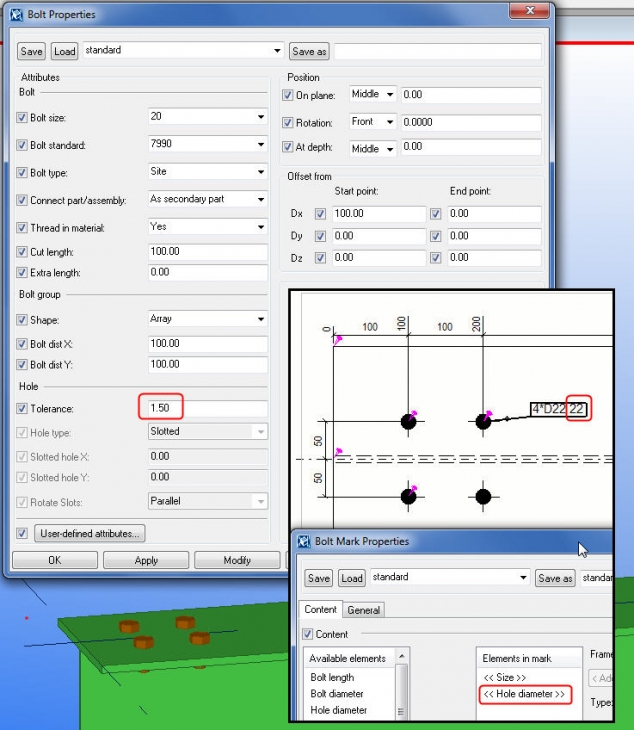Switch to the General tab
This screenshot has width=634, height=730.
coord(364,610)
